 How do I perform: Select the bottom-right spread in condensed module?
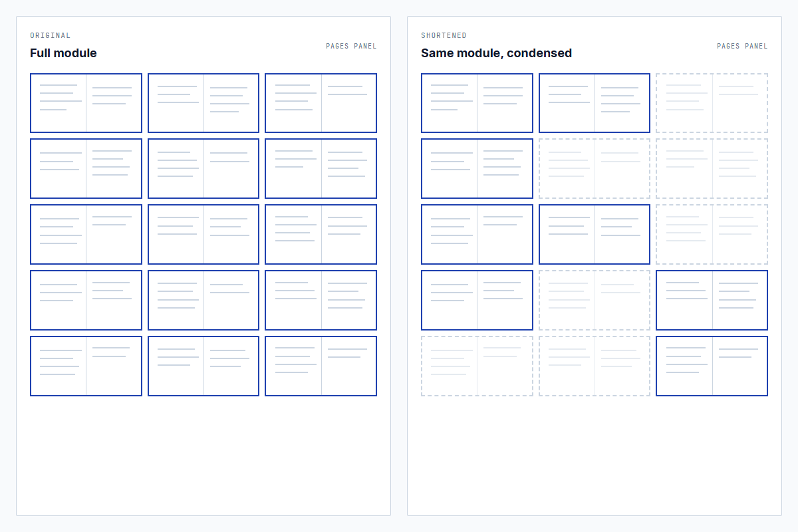click(x=712, y=366)
